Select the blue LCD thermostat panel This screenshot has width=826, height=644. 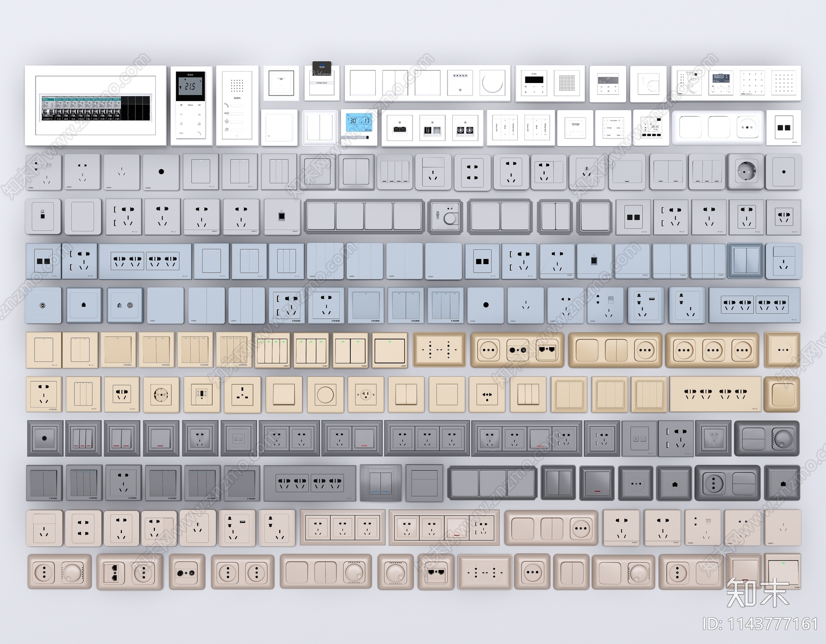(359, 127)
